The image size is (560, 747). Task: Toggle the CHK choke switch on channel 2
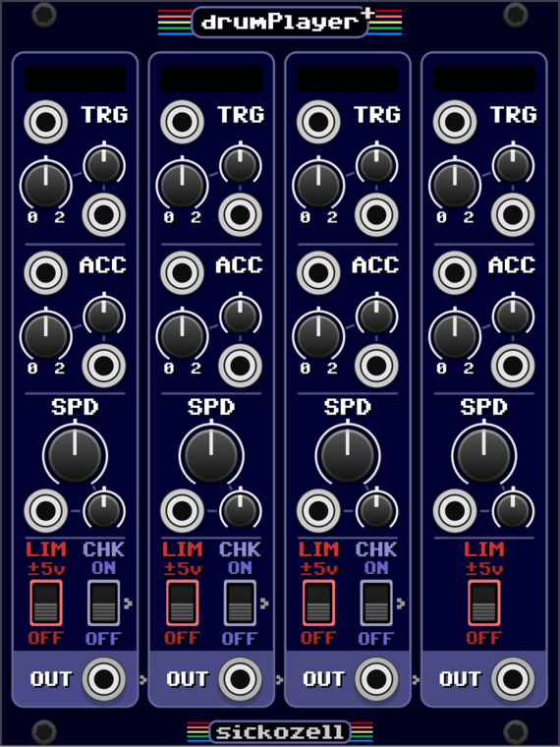point(240,603)
